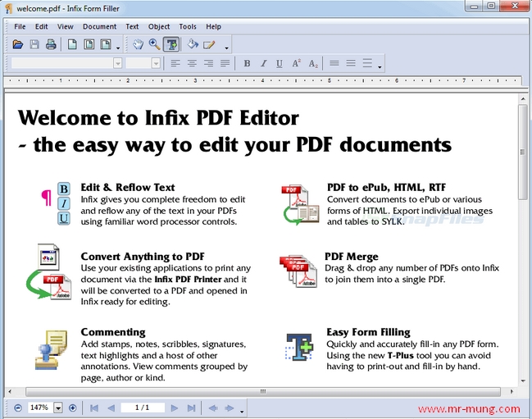Click the 147% zoom value field
The image size is (532, 419).
pos(39,408)
